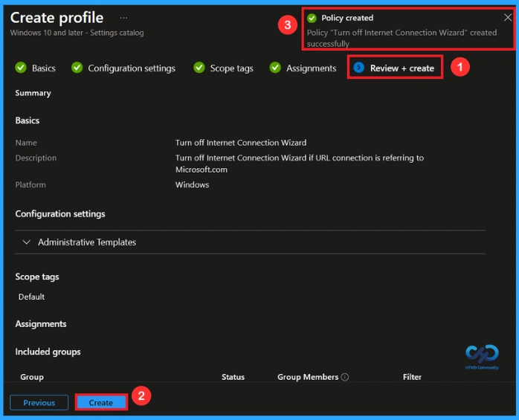The image size is (519, 420).
Task: Click the 'Default' scope tag
Action: point(31,297)
